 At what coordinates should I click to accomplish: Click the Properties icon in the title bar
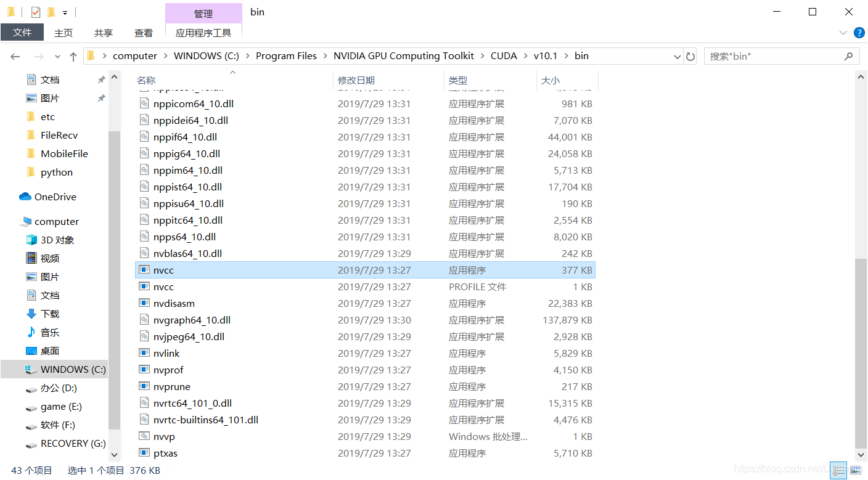(x=35, y=12)
